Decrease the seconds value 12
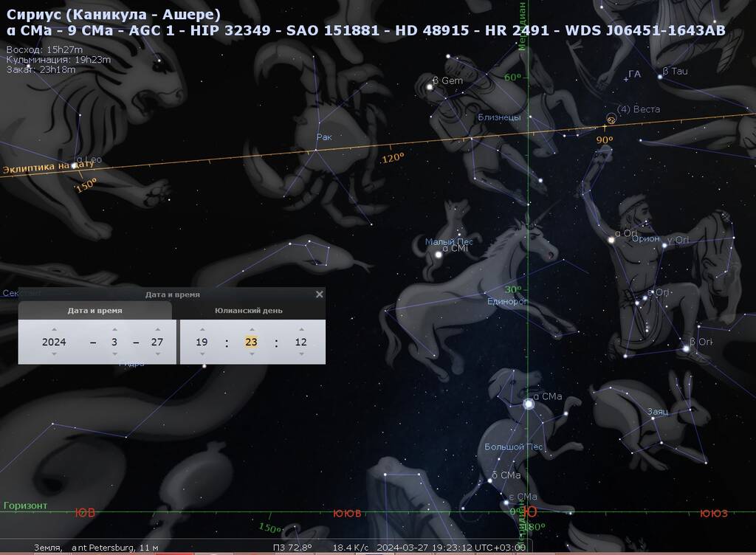 [x=301, y=354]
